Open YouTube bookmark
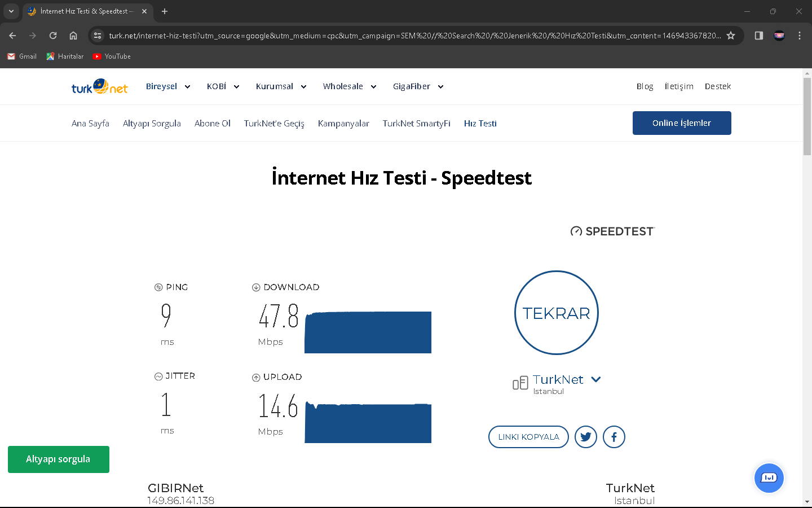Image resolution: width=812 pixels, height=508 pixels. tap(112, 56)
